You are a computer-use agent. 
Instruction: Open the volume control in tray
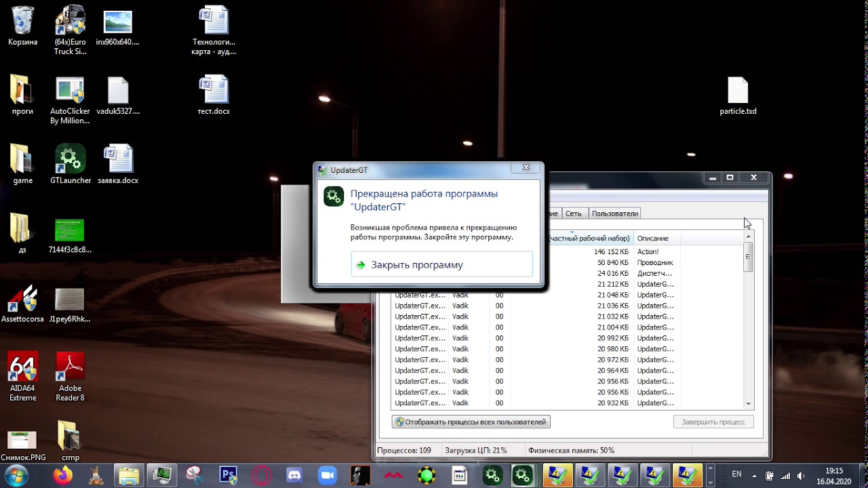point(801,475)
